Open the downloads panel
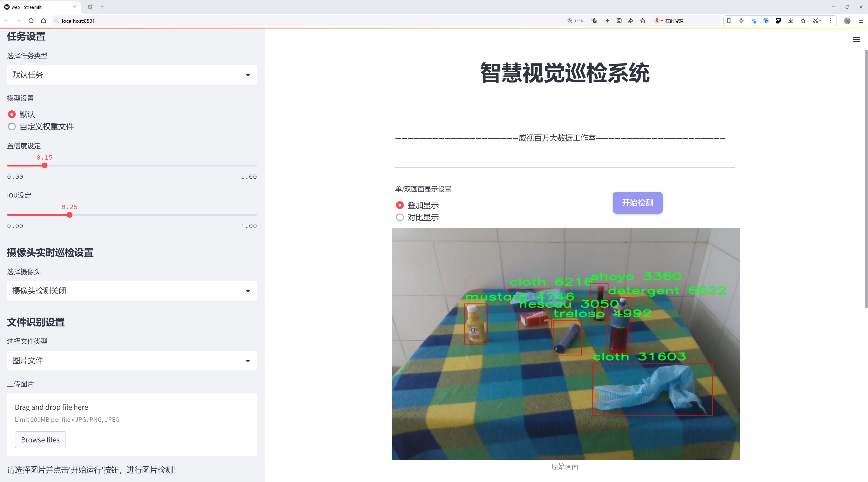The width and height of the screenshot is (868, 482). point(791,21)
